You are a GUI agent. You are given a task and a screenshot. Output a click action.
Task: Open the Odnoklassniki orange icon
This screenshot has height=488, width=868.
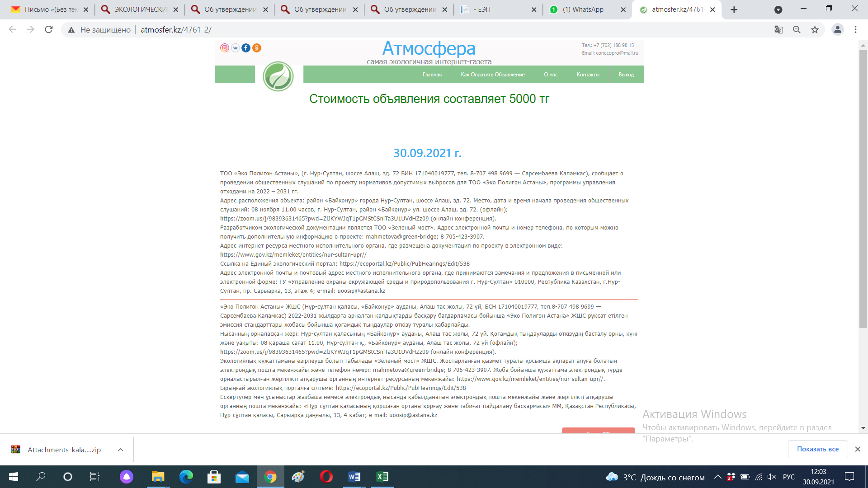[257, 48]
